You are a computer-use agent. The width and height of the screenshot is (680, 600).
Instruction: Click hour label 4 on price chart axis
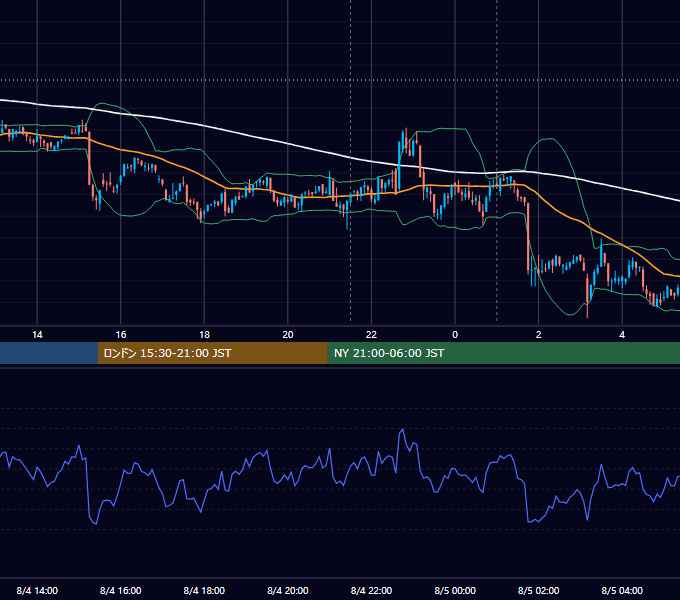click(622, 335)
